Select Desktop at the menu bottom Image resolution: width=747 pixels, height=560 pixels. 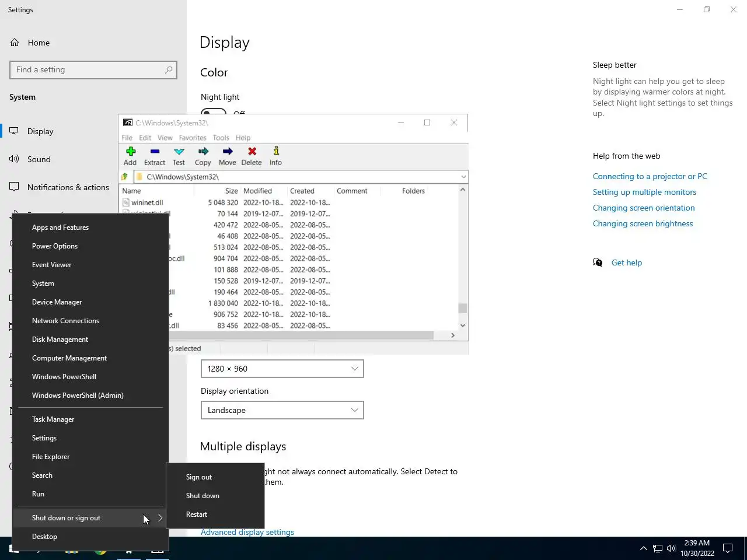click(x=90, y=537)
